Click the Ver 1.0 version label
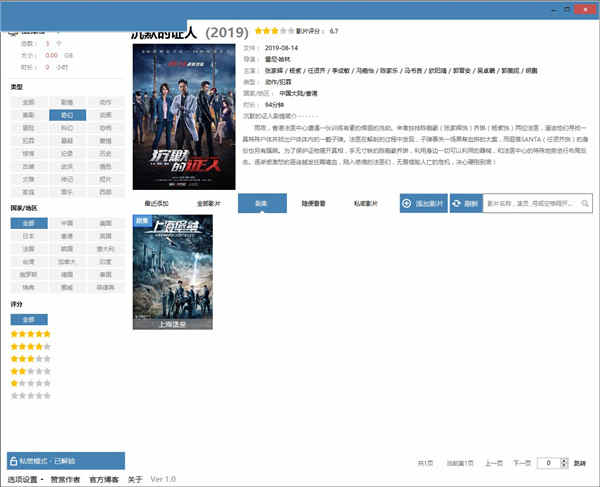The height and width of the screenshot is (487, 600). coord(163,479)
